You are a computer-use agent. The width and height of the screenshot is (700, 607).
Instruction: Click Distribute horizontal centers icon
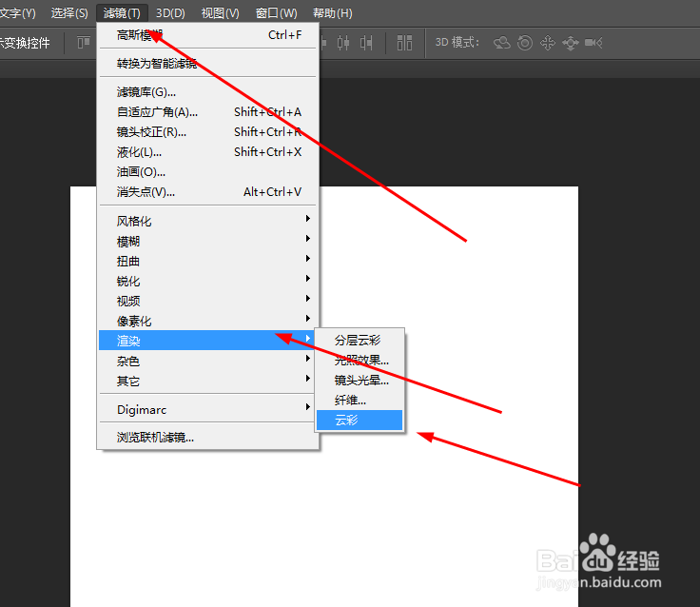coord(342,43)
